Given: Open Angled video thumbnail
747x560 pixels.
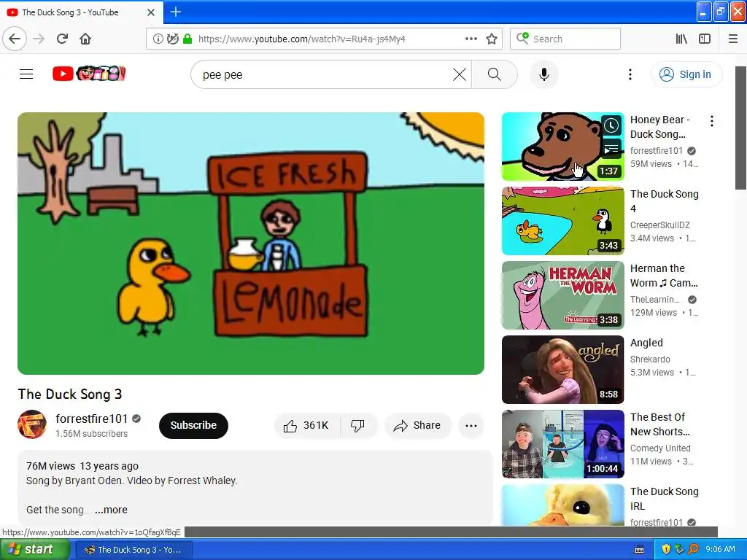Looking at the screenshot, I should click(562, 370).
